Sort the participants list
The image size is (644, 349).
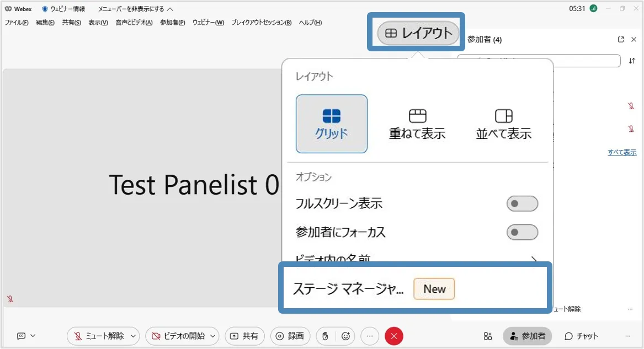click(x=632, y=61)
